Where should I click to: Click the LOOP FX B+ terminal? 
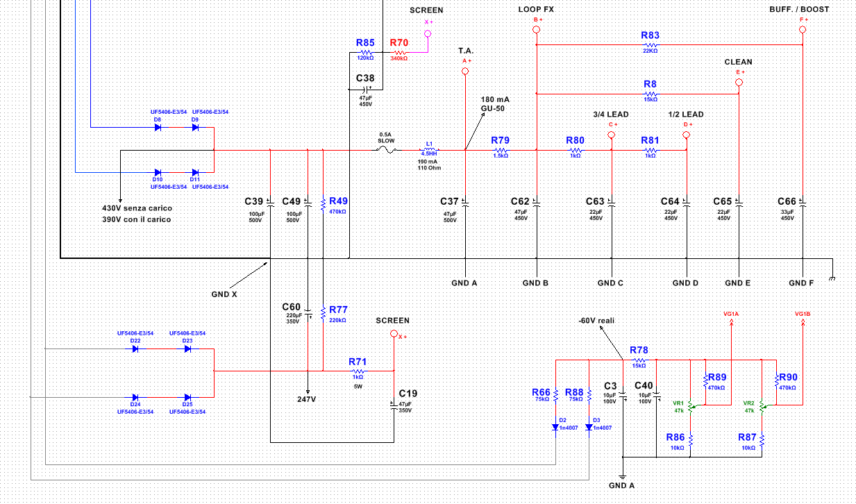(x=536, y=30)
